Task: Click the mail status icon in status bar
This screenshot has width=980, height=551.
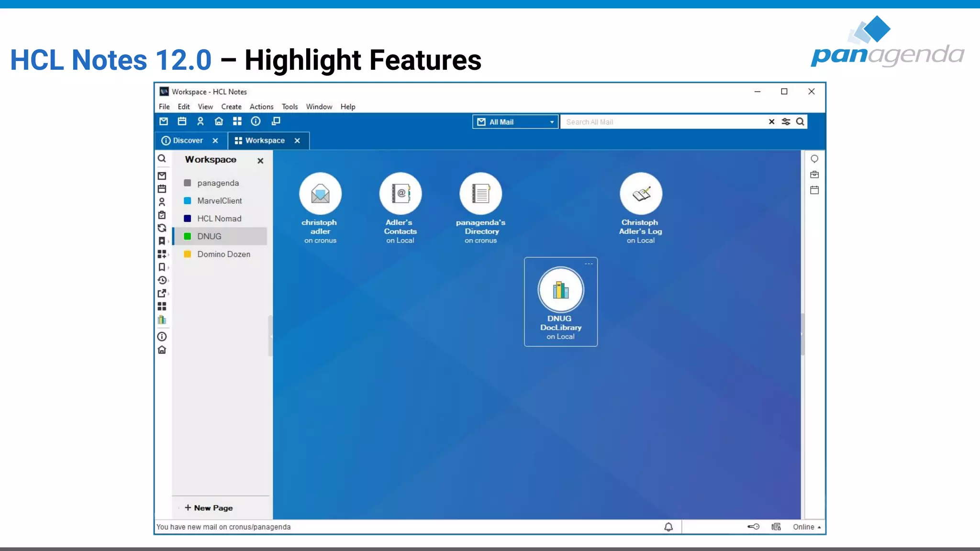Action: click(x=776, y=527)
